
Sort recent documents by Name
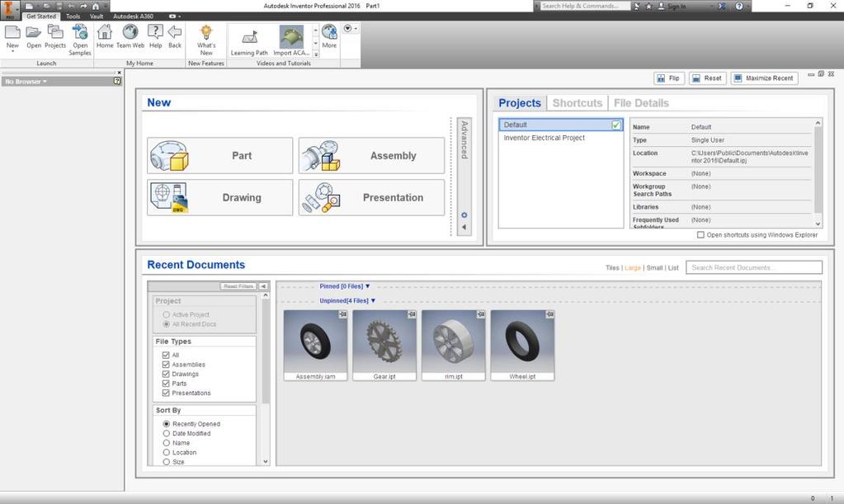click(167, 443)
